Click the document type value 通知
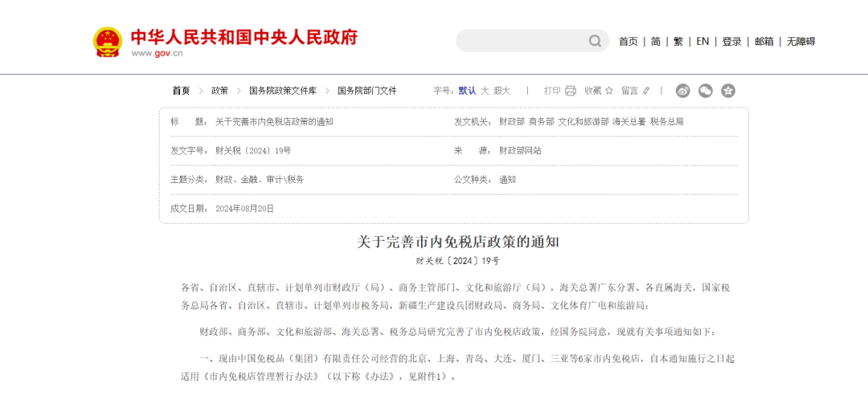The image size is (868, 395). pyautogui.click(x=507, y=180)
